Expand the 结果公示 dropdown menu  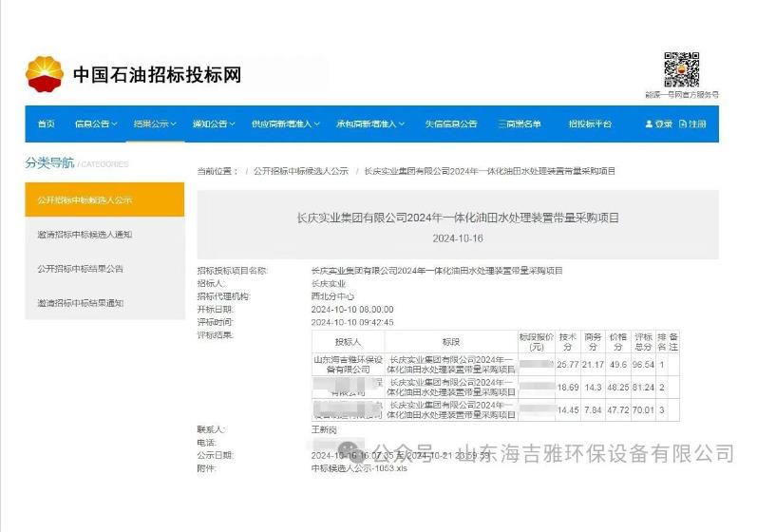pyautogui.click(x=156, y=124)
